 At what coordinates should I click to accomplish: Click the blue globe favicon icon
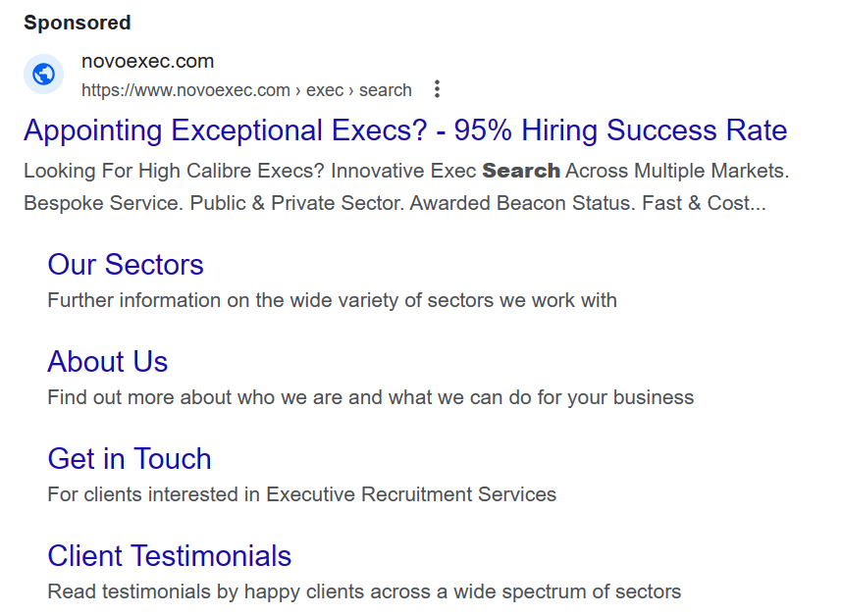pyautogui.click(x=43, y=74)
